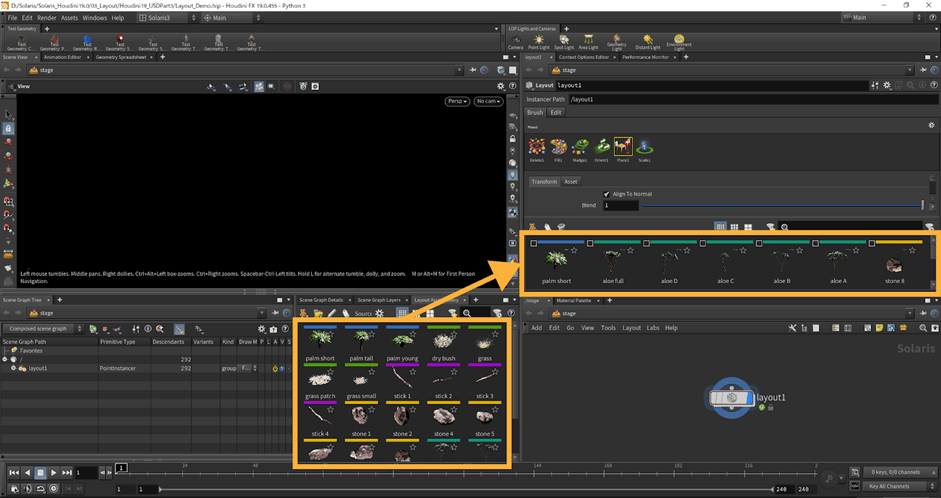Select the Delete brush icon

click(537, 147)
